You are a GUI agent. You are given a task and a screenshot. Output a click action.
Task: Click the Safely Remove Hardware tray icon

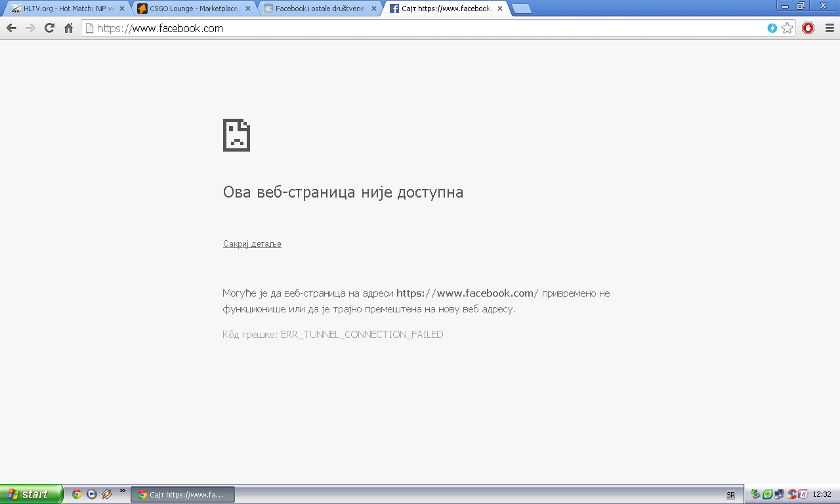click(756, 494)
